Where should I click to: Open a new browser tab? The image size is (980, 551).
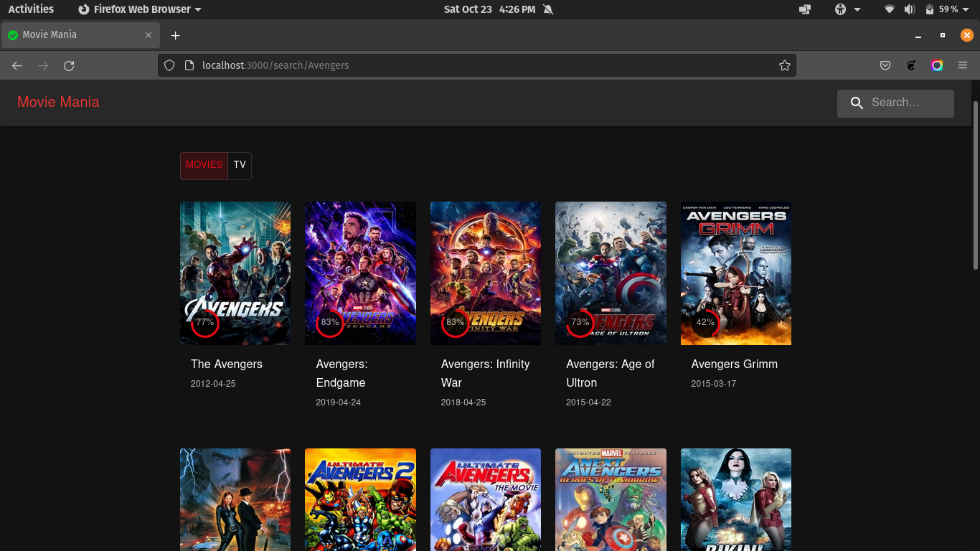click(x=175, y=35)
